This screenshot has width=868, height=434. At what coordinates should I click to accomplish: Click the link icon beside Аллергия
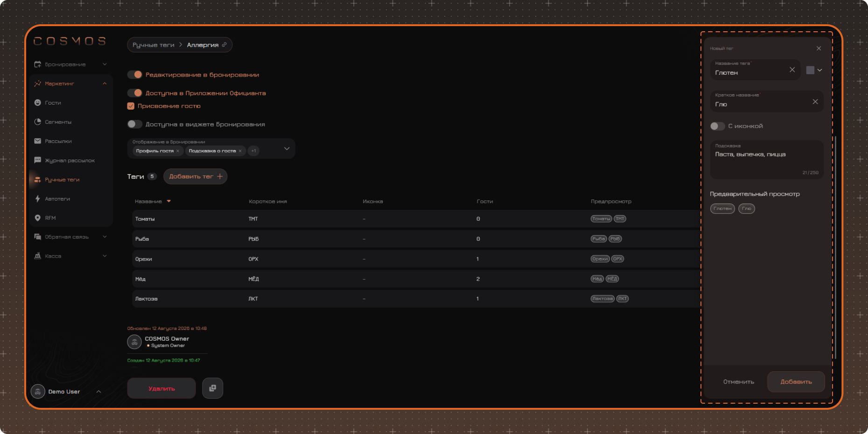pyautogui.click(x=224, y=45)
